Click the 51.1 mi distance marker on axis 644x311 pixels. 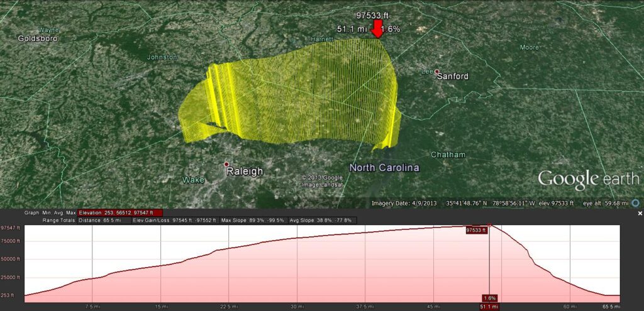pos(489,307)
